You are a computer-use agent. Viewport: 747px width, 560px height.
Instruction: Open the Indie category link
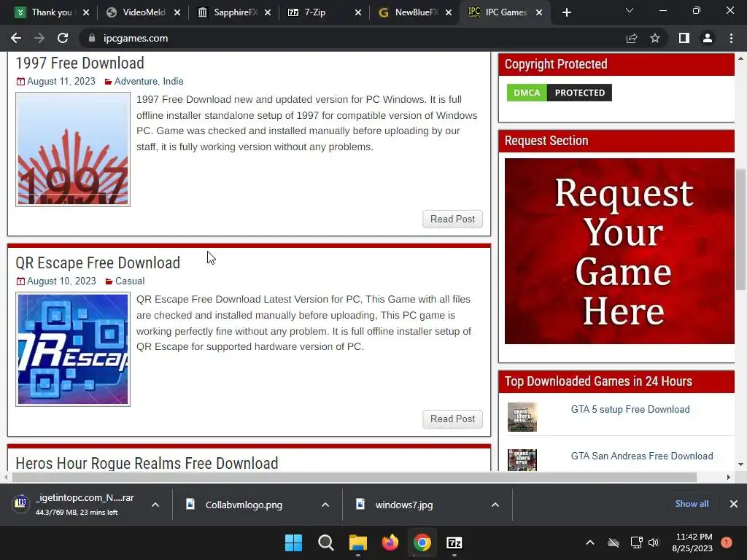pyautogui.click(x=173, y=82)
